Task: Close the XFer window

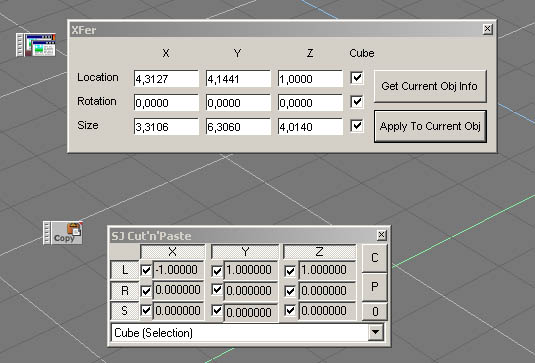Action: (488, 29)
